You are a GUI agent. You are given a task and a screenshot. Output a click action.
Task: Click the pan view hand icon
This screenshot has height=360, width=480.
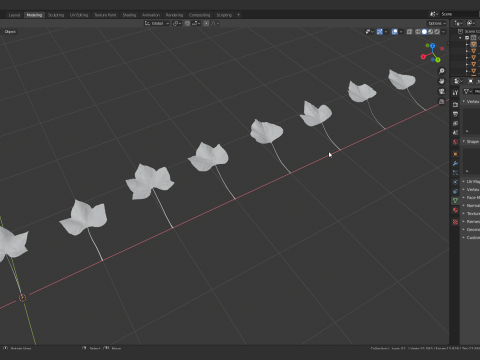click(x=442, y=81)
